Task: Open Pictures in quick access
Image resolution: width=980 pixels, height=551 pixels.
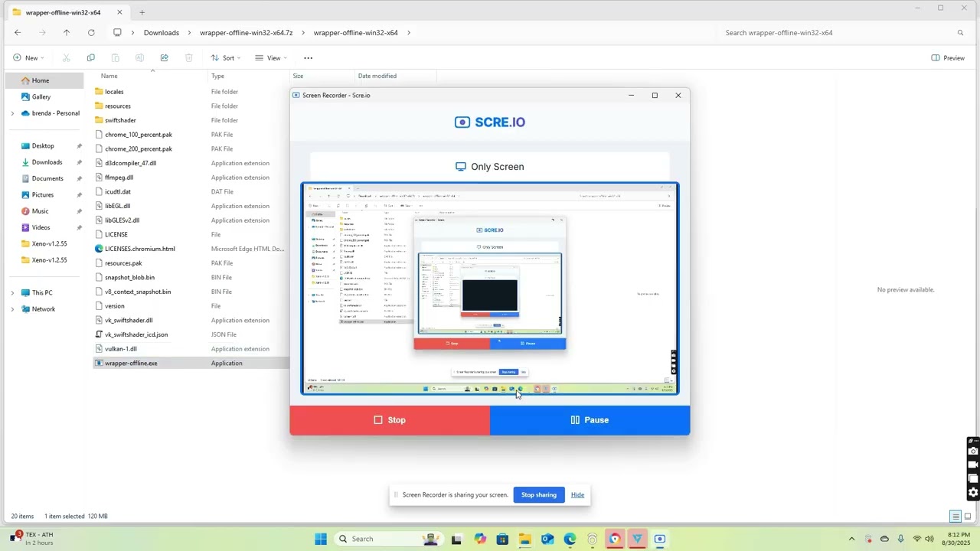Action: point(43,195)
